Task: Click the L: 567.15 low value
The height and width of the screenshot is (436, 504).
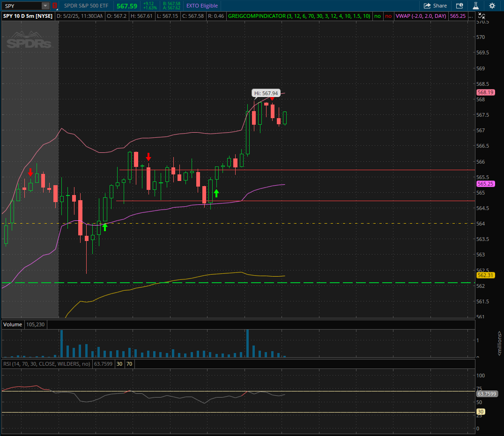Action: (168, 16)
